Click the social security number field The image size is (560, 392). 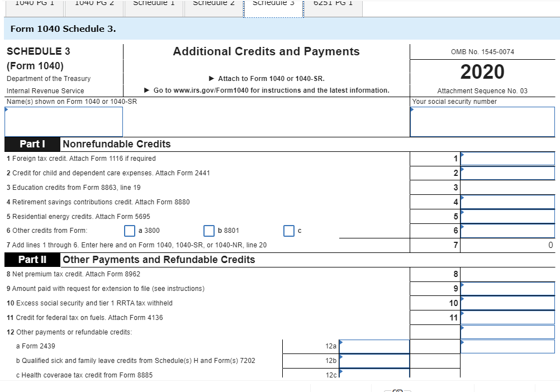[x=482, y=121]
